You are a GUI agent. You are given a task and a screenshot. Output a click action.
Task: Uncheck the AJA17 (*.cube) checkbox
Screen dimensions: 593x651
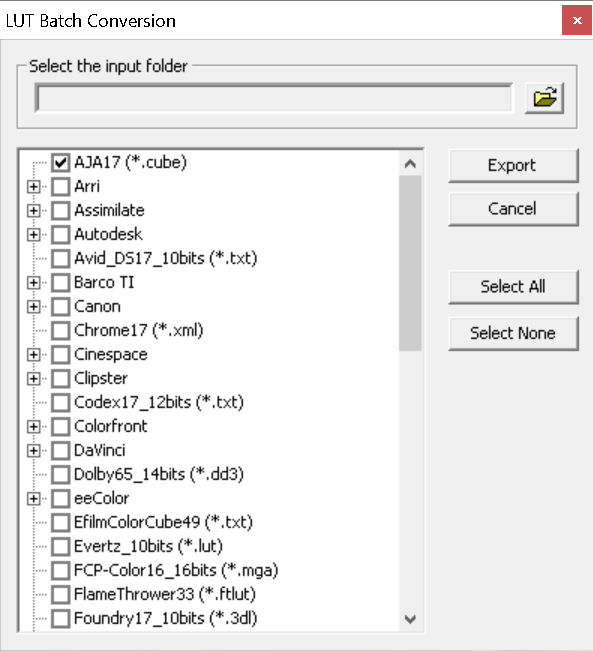coord(61,162)
